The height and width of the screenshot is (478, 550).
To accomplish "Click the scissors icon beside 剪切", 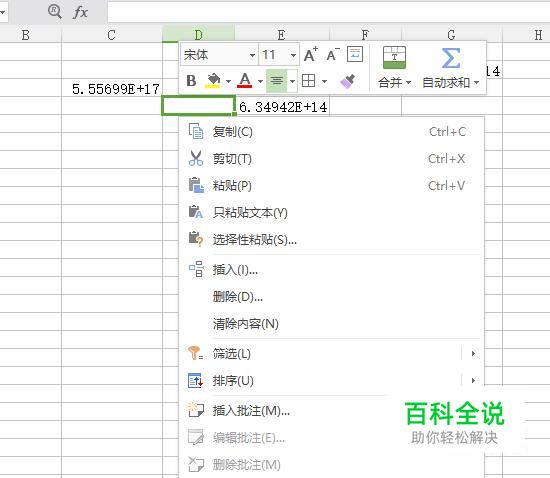I will click(196, 158).
